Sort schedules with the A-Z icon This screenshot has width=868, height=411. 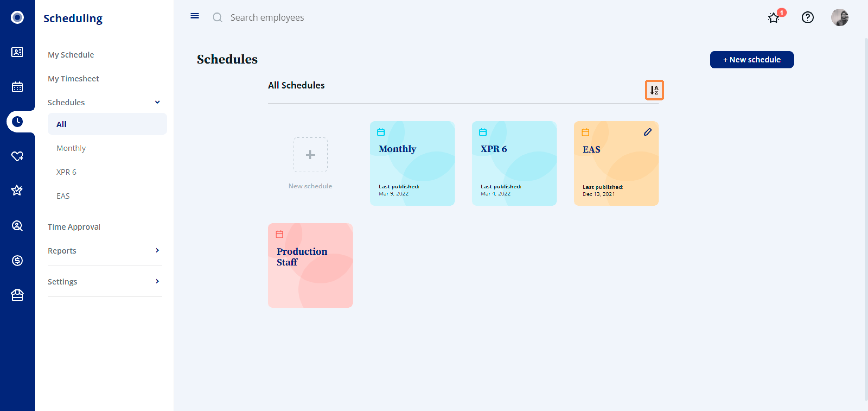pos(654,90)
